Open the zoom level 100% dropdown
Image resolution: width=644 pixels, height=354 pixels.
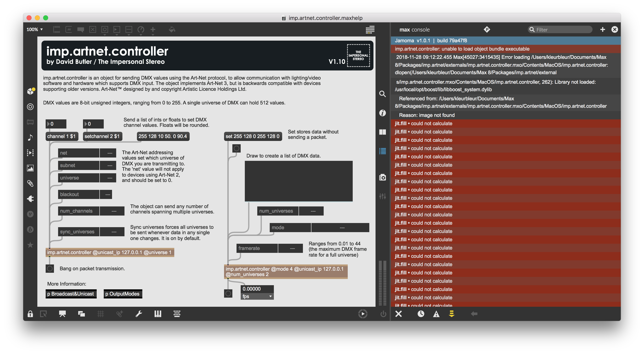pyautogui.click(x=34, y=29)
